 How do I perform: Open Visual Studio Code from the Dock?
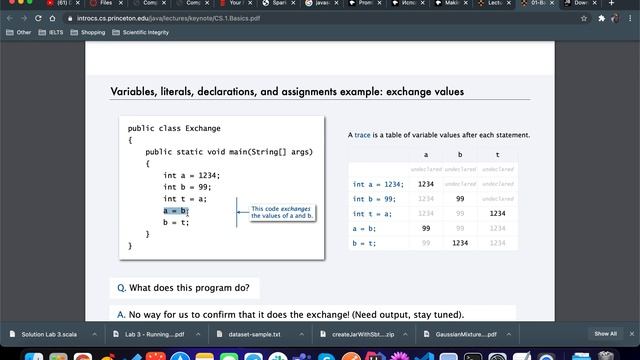[424, 357]
